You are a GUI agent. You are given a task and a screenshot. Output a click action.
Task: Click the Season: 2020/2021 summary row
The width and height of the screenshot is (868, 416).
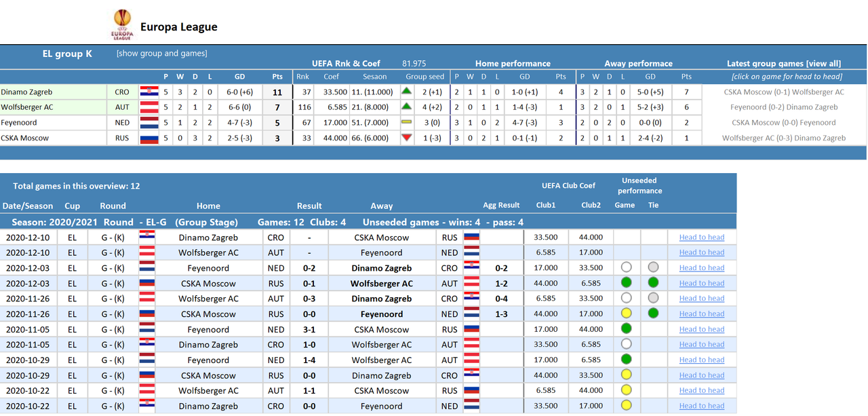click(x=368, y=222)
